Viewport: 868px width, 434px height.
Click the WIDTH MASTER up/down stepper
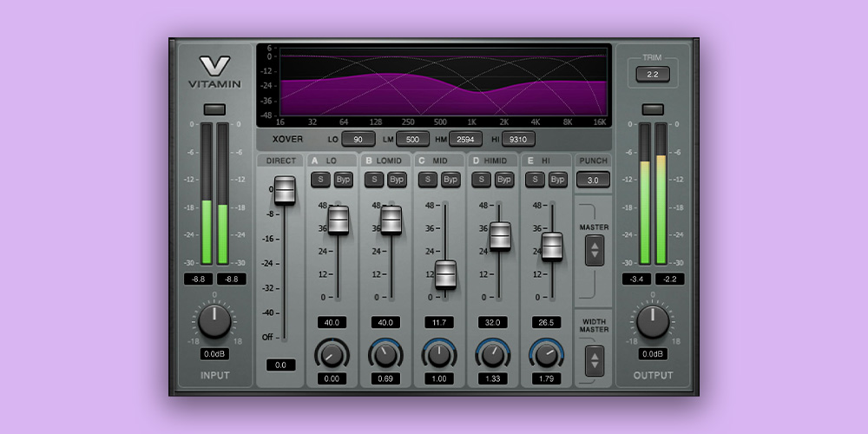595,361
